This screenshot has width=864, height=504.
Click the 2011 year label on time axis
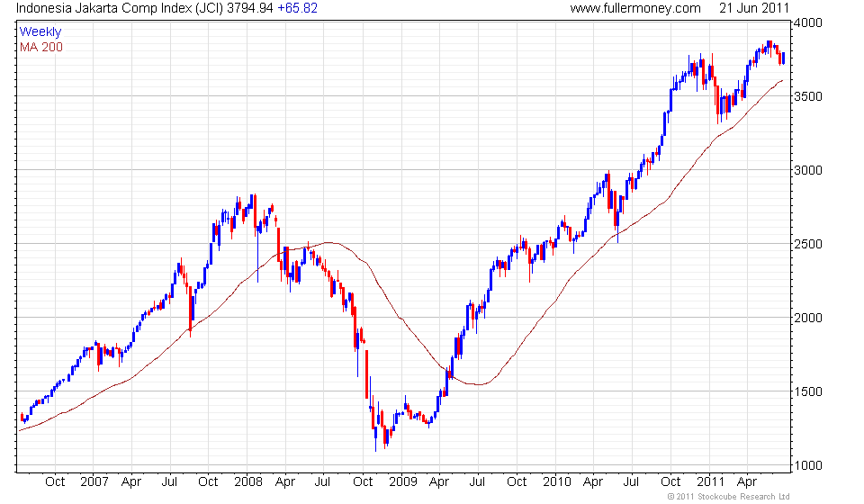tap(711, 482)
